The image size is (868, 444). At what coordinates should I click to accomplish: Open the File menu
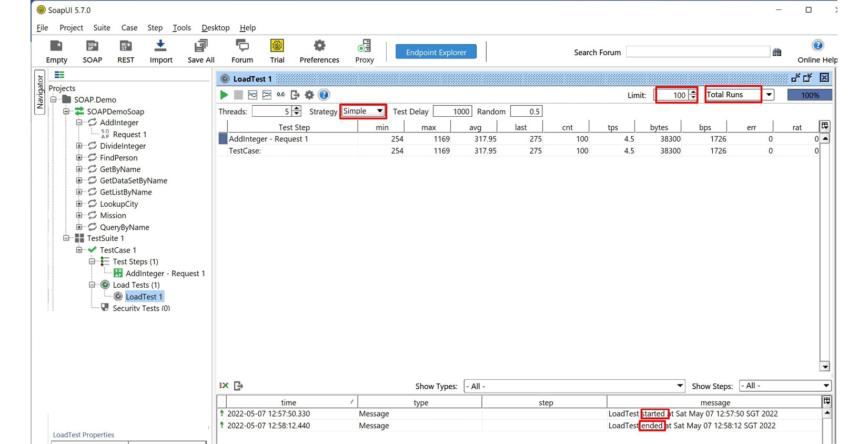(x=42, y=28)
